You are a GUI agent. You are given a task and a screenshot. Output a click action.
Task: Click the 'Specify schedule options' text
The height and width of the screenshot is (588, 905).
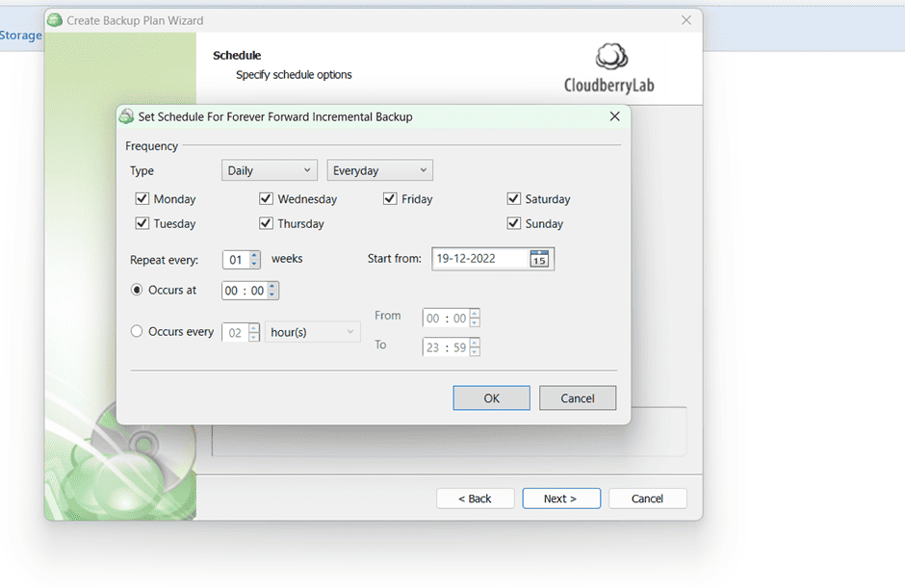(x=294, y=74)
